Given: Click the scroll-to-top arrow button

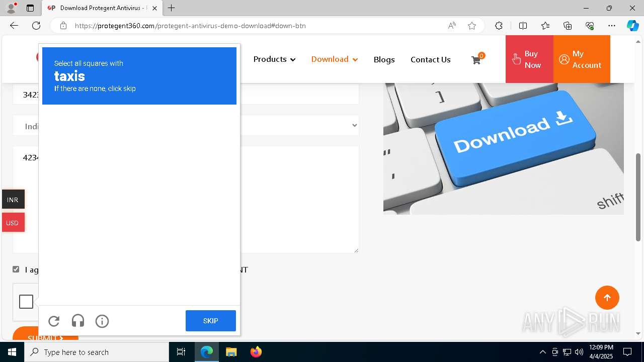Looking at the screenshot, I should click(x=607, y=298).
